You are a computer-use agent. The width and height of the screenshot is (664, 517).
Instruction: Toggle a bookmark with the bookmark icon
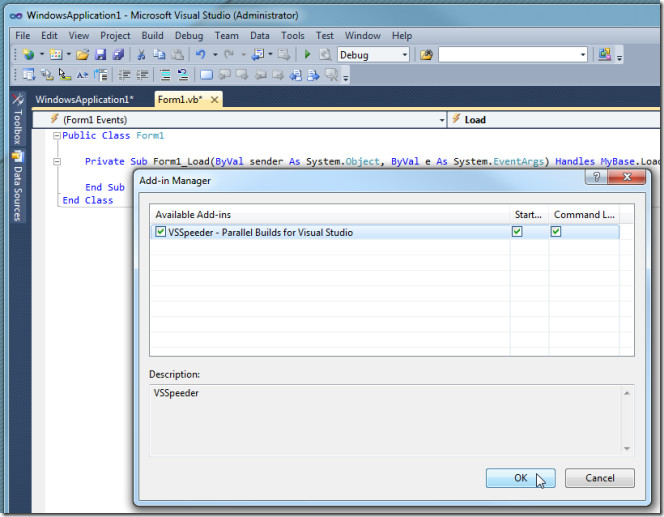coord(206,75)
